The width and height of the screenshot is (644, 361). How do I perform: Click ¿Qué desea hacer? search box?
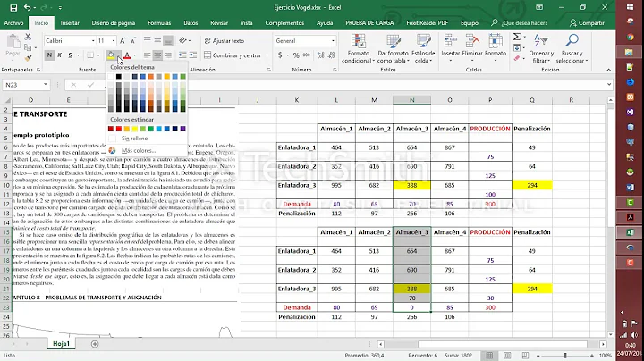(525, 23)
